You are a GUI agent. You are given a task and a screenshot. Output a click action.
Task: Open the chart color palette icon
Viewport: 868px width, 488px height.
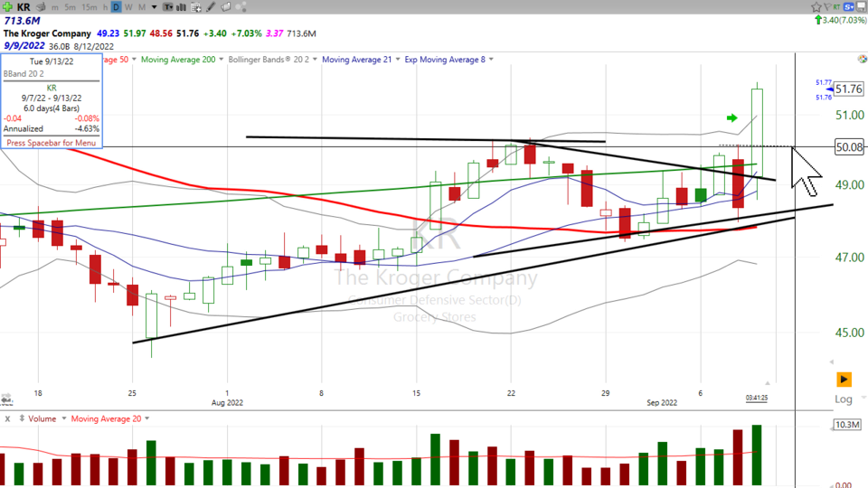pos(862,59)
